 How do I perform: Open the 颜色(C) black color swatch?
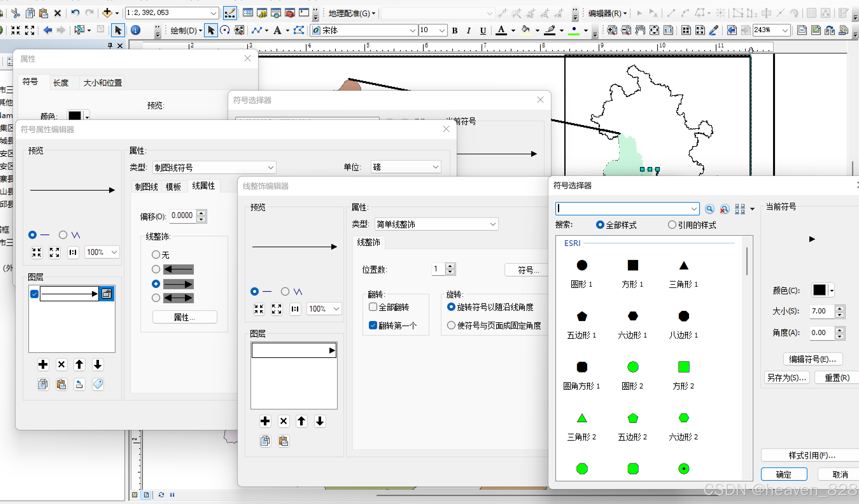(x=820, y=290)
